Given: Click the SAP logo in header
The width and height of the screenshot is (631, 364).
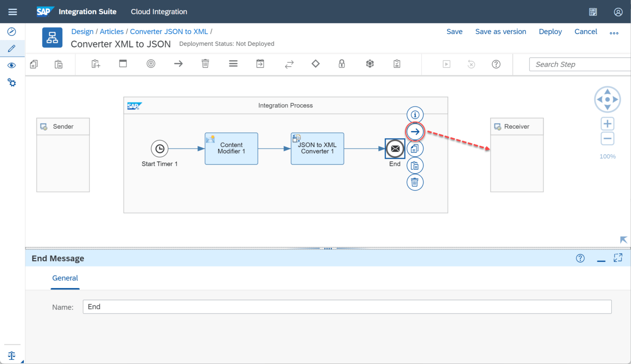Looking at the screenshot, I should (x=46, y=11).
